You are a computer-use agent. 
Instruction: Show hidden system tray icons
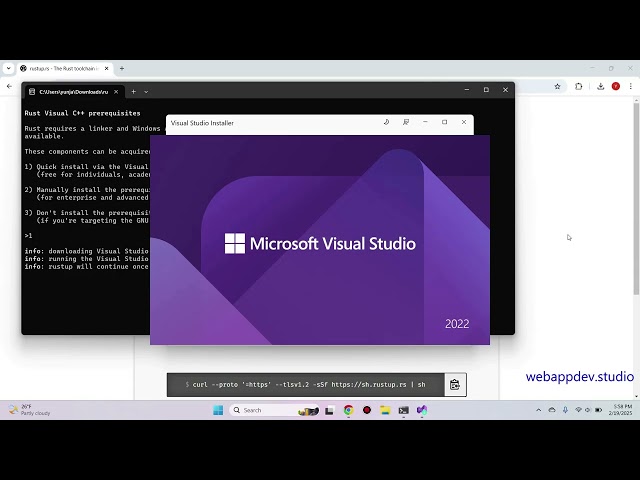[538, 410]
